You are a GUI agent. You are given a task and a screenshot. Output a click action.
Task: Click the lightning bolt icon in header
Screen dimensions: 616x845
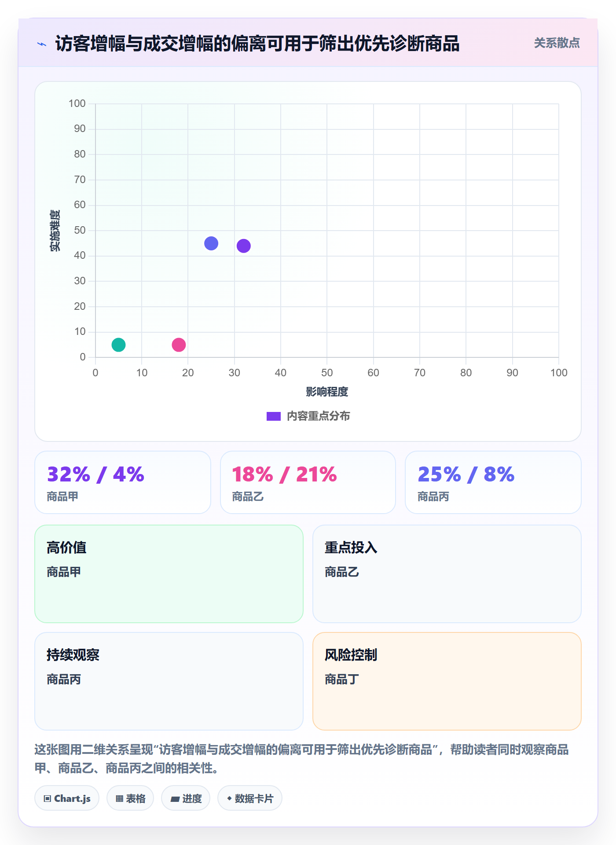(42, 44)
